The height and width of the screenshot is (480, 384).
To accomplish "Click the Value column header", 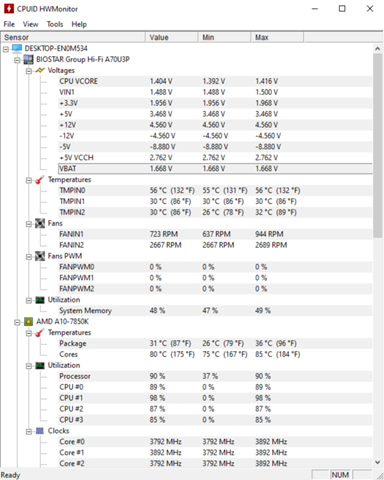I will pyautogui.click(x=172, y=37).
